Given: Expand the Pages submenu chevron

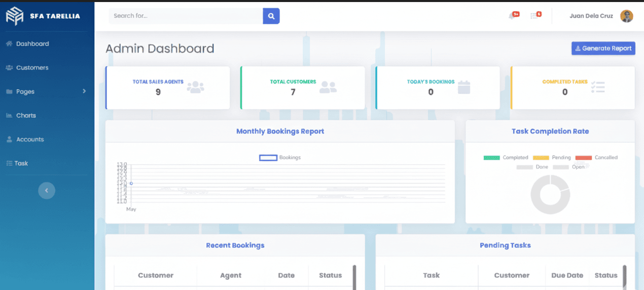Looking at the screenshot, I should click(84, 91).
